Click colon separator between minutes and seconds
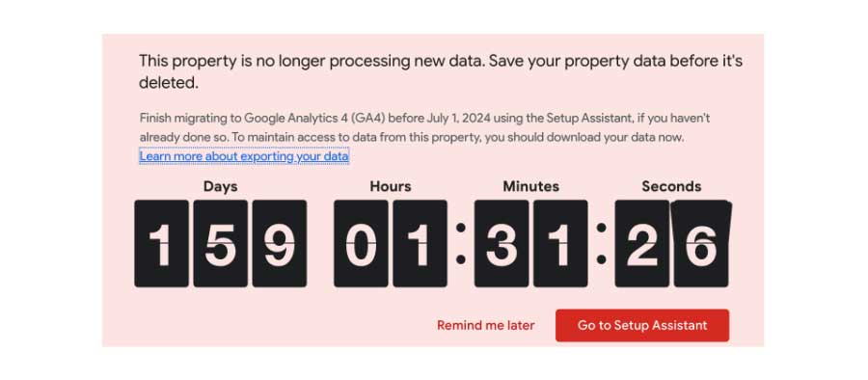Image resolution: width=868 pixels, height=380 pixels. coord(601,243)
